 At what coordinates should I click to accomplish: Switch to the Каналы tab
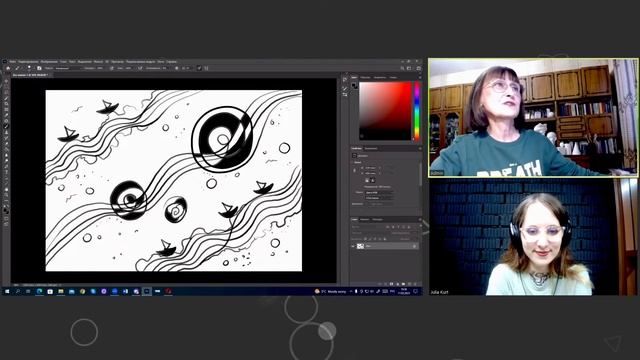tap(364, 219)
